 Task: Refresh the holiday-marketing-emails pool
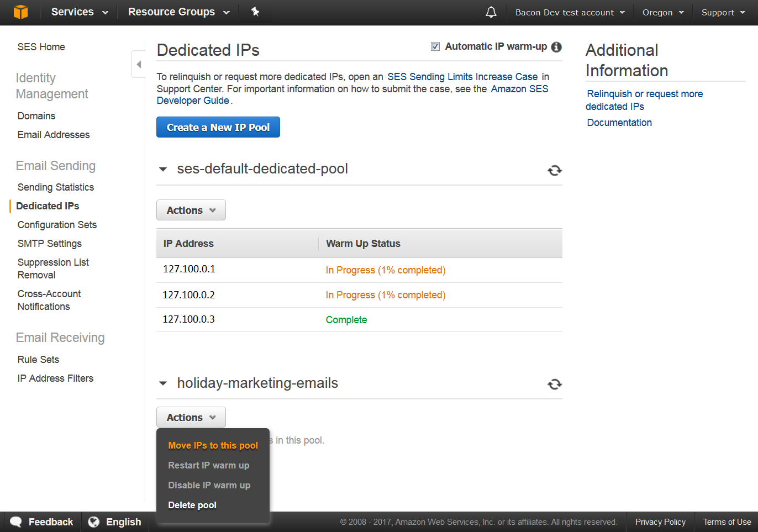point(555,384)
